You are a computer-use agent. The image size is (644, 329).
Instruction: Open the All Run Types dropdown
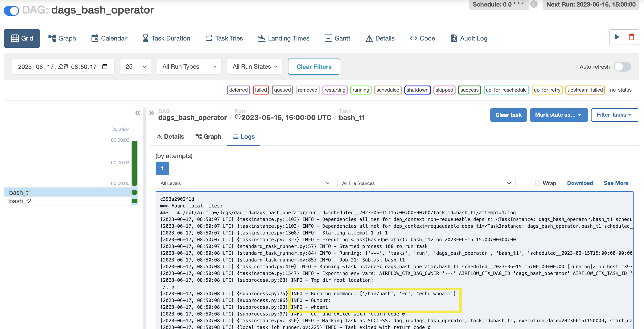point(189,66)
